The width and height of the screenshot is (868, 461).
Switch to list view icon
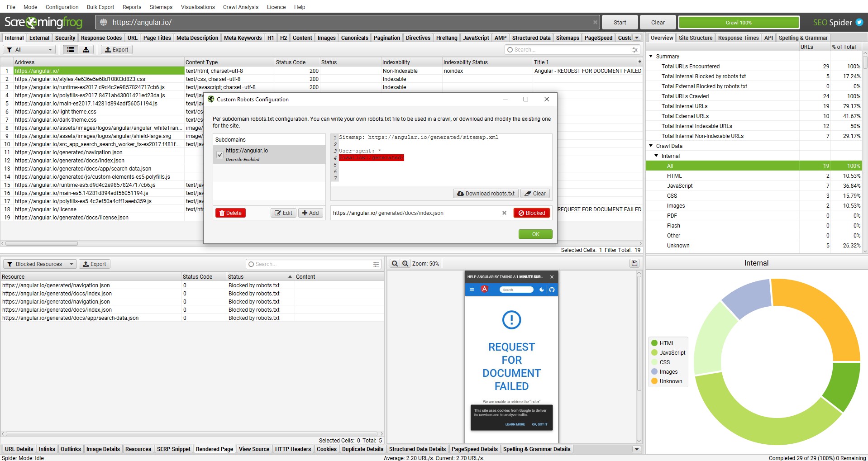[x=70, y=50]
